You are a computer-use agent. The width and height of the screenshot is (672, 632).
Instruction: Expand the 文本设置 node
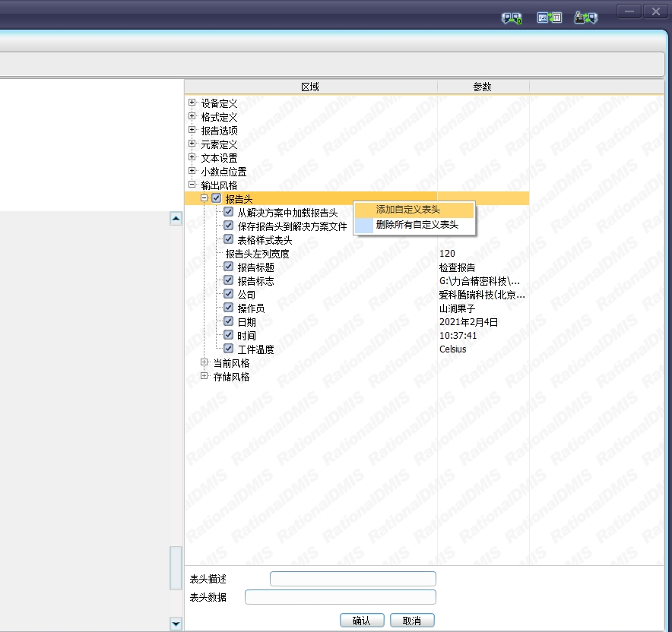tap(192, 157)
